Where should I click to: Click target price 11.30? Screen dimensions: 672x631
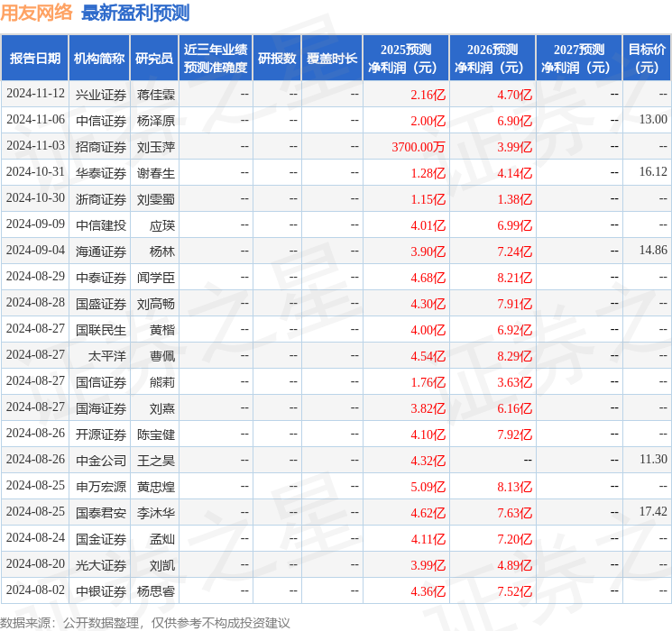(x=653, y=459)
